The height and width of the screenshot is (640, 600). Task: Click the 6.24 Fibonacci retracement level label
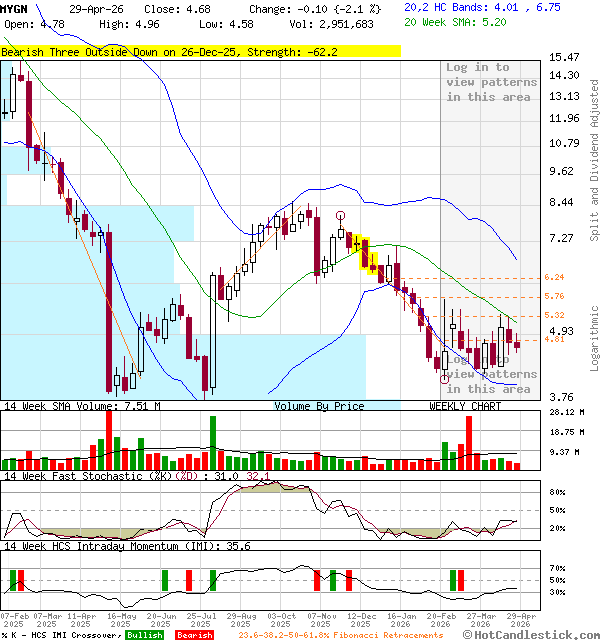tap(554, 277)
